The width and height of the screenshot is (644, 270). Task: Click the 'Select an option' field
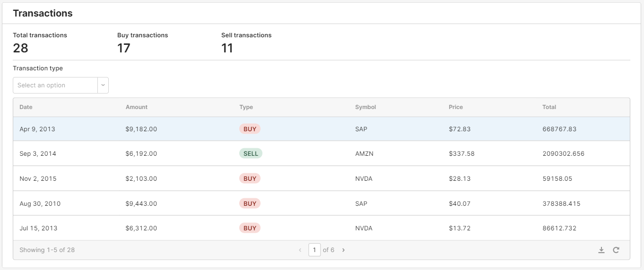55,85
